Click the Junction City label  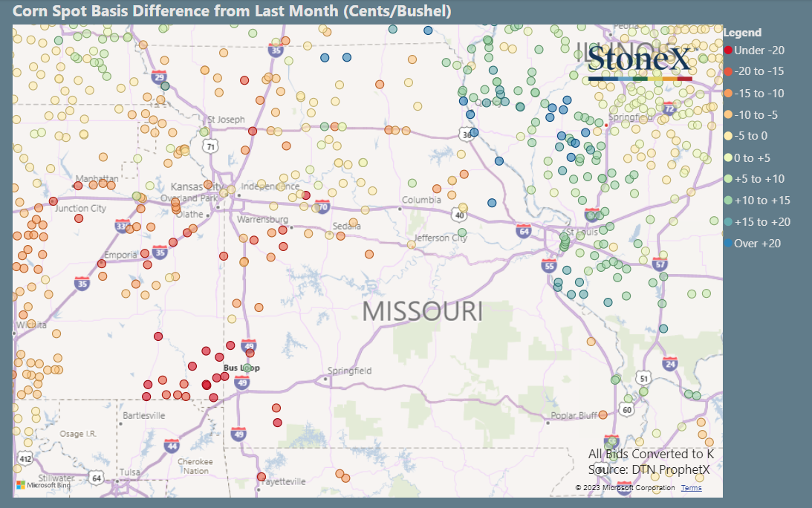point(81,208)
